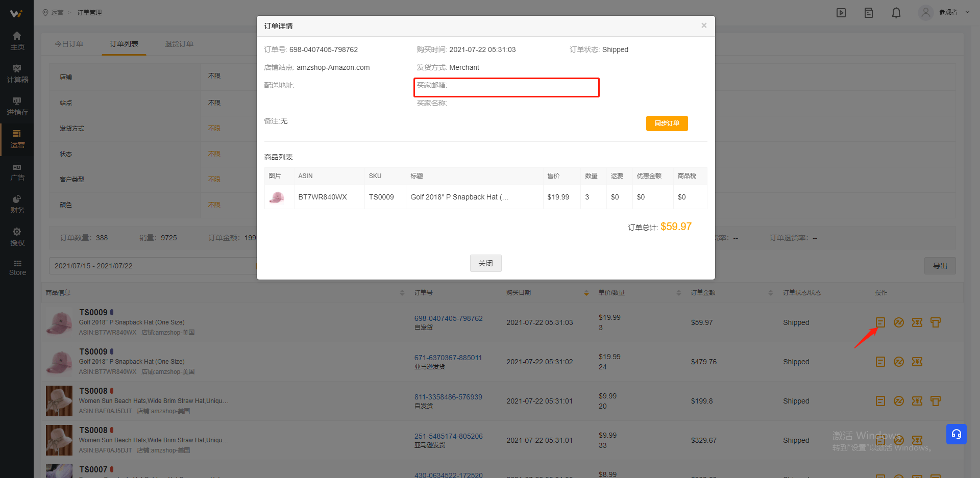Click the print icon for order 698-0407405-798762

[936, 322]
